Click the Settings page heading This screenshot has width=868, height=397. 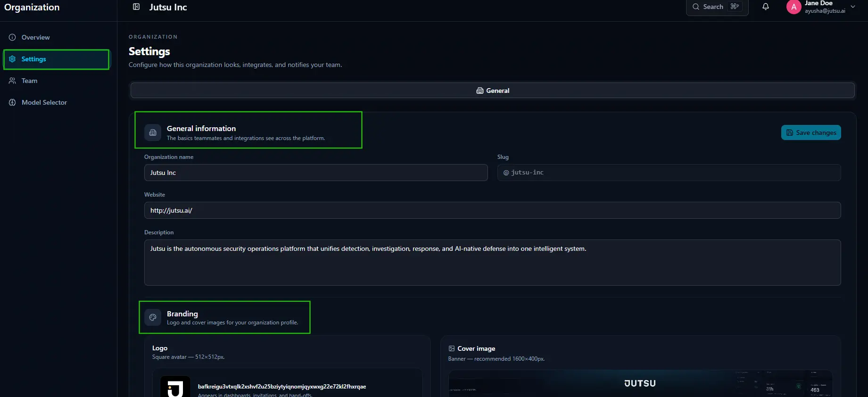149,51
